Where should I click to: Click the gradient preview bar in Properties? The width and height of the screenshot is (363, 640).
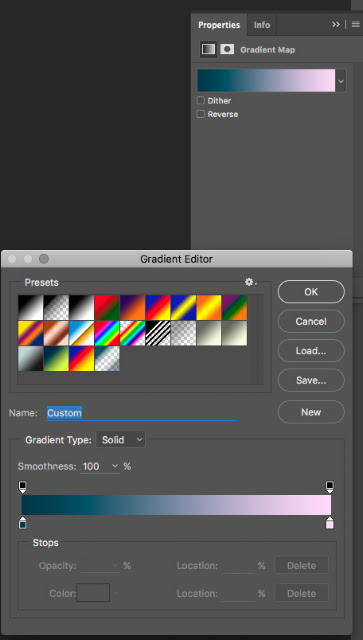(x=266, y=80)
